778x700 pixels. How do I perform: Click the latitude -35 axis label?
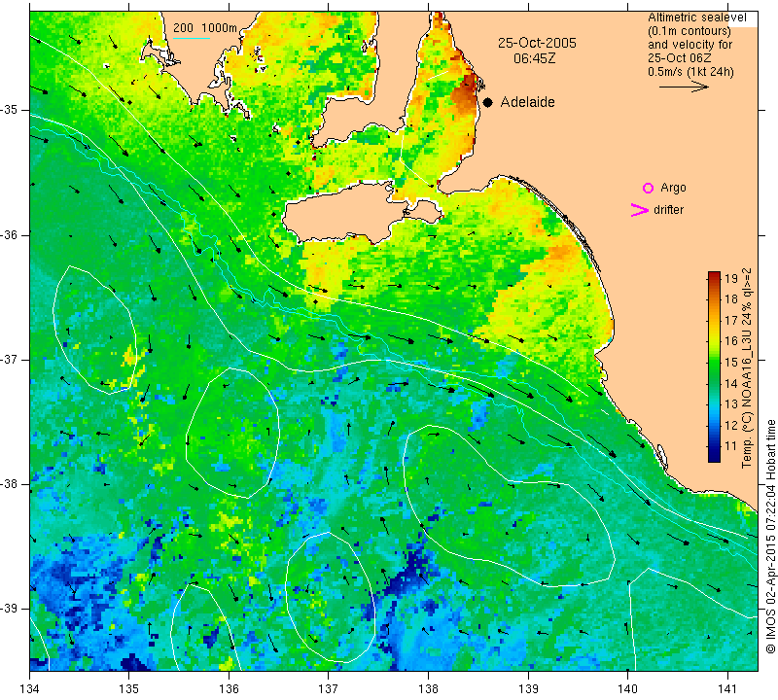[10, 110]
